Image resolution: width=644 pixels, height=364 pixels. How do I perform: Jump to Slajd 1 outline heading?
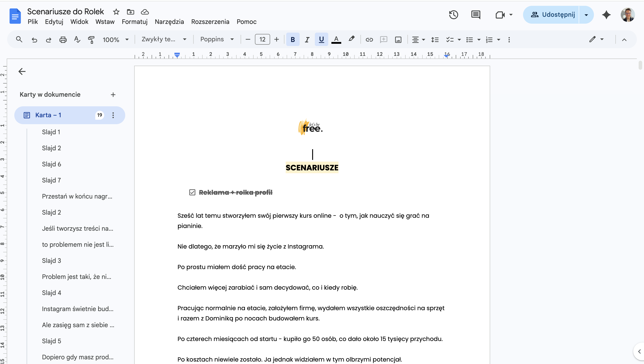tap(51, 132)
